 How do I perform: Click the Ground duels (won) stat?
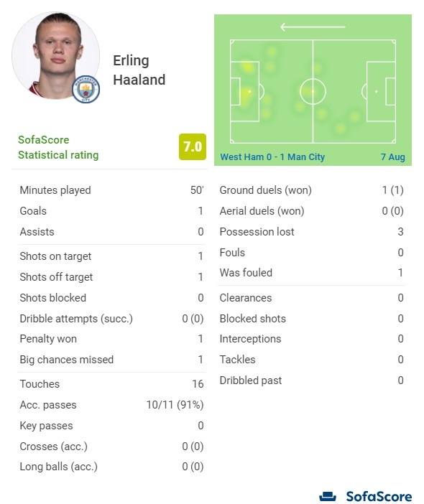tap(311, 190)
